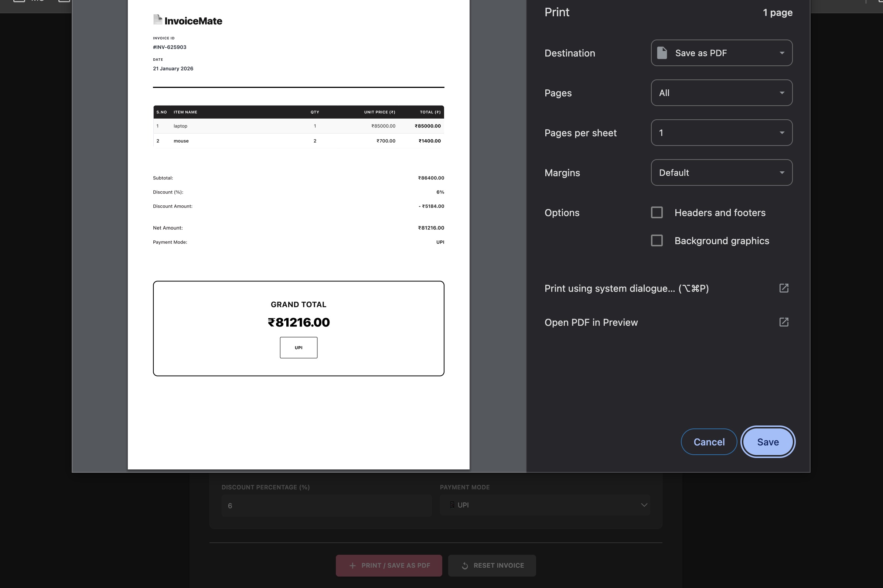The width and height of the screenshot is (883, 588).
Task: Open the Destination Save as PDF dropdown
Action: click(x=721, y=53)
